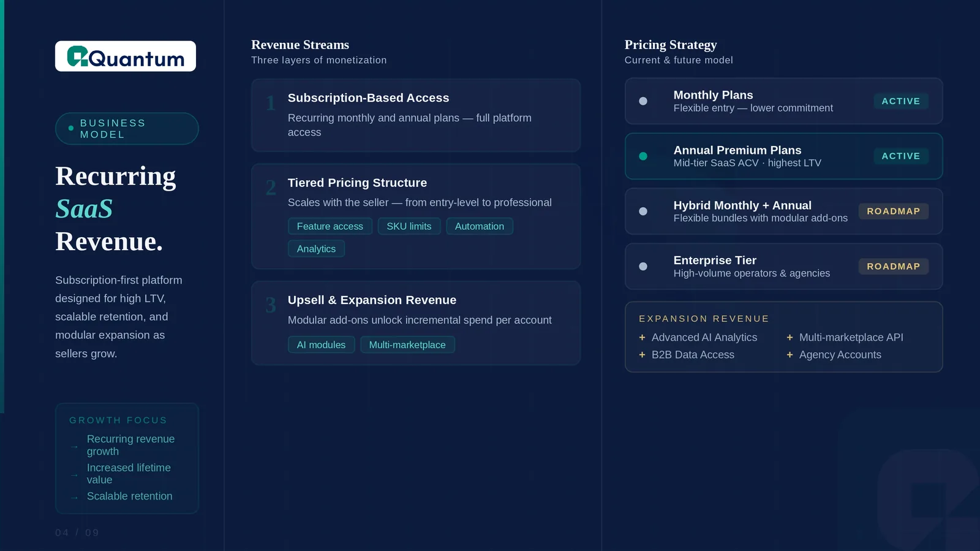Click plus icon beside Agency Accounts

[790, 355]
